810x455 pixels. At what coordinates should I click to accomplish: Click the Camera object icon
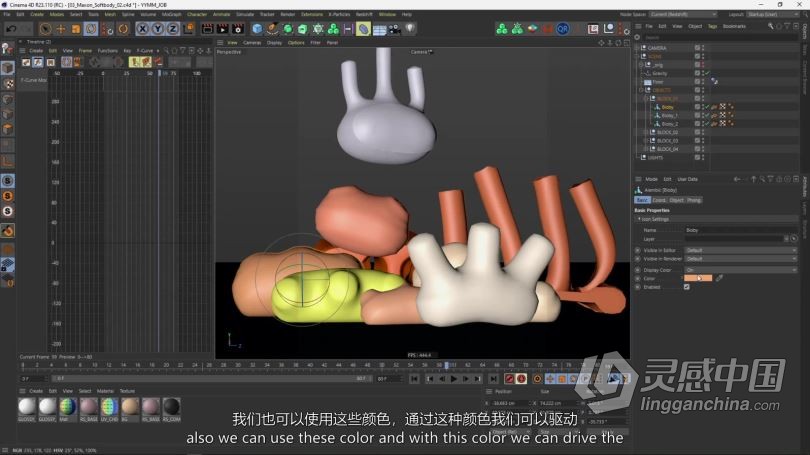(x=395, y=29)
